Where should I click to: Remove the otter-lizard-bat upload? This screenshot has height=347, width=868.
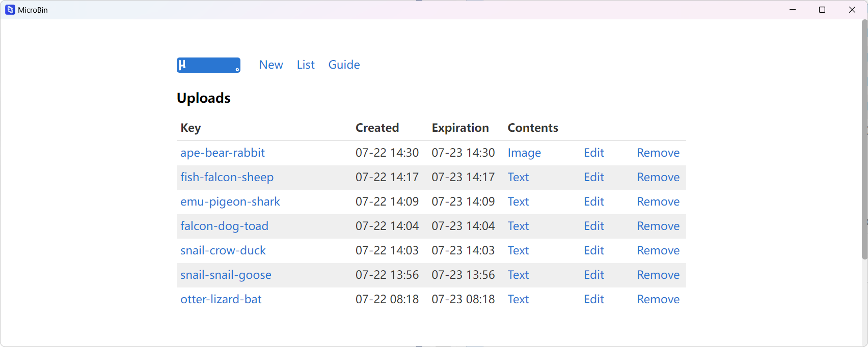[658, 299]
